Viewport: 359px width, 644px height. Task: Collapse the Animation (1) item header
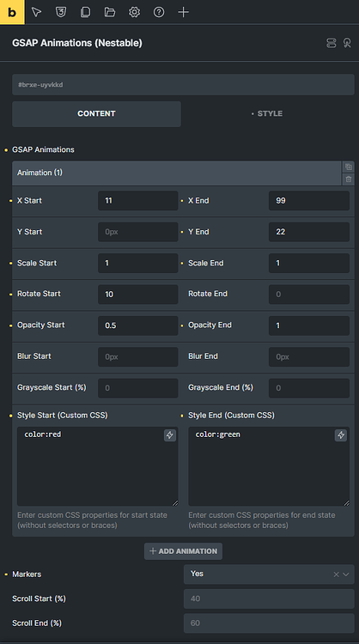177,173
